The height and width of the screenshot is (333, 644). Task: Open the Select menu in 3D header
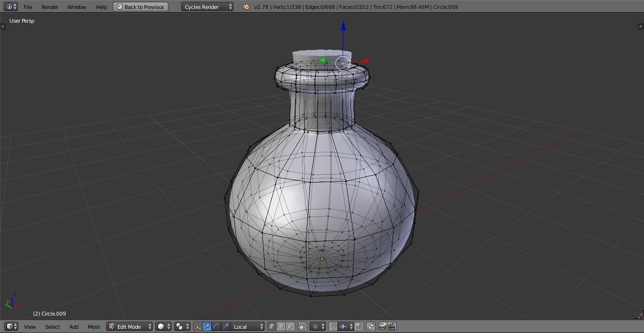[52, 327]
